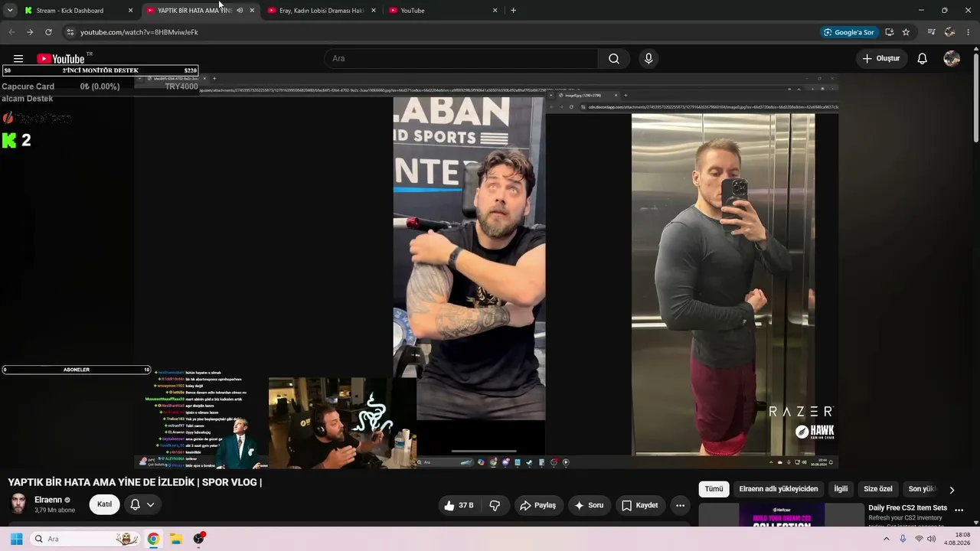Screen dimensions: 980x551
Task: Open the clock and date in taskbar
Action: click(957, 539)
